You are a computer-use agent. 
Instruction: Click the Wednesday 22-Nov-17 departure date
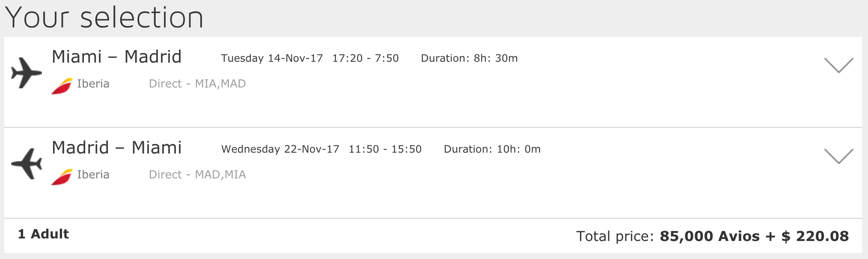pos(280,149)
